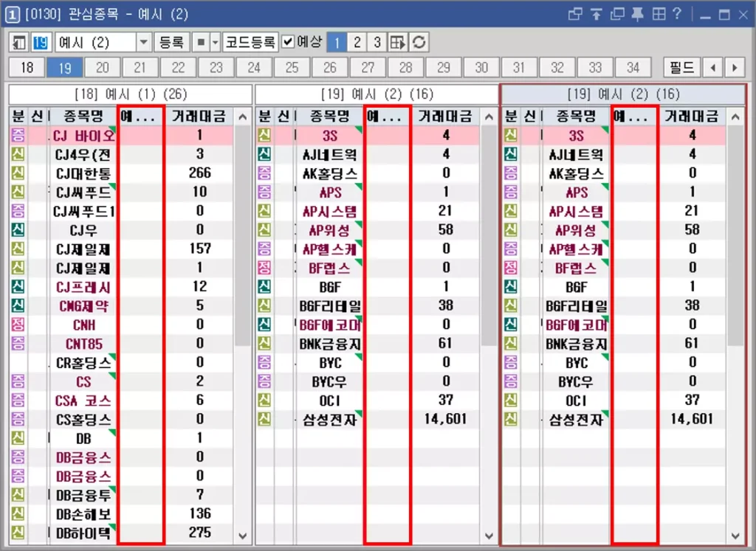Select view mode button 2

tap(357, 42)
